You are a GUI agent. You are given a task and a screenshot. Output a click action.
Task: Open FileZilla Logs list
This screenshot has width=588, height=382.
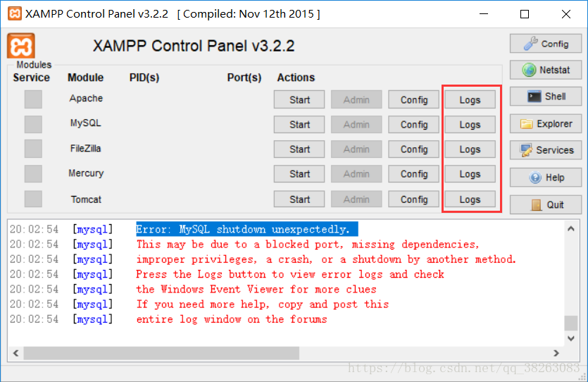[470, 149]
